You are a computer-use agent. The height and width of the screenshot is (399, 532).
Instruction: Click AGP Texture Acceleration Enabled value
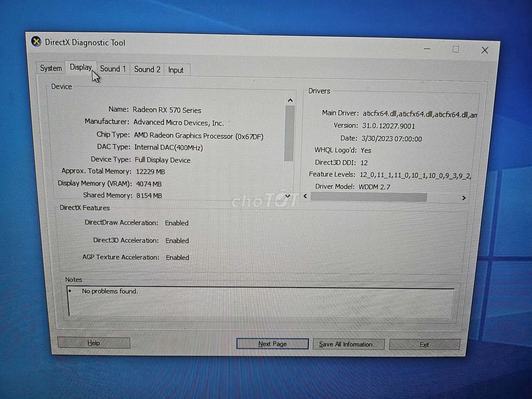tap(178, 258)
